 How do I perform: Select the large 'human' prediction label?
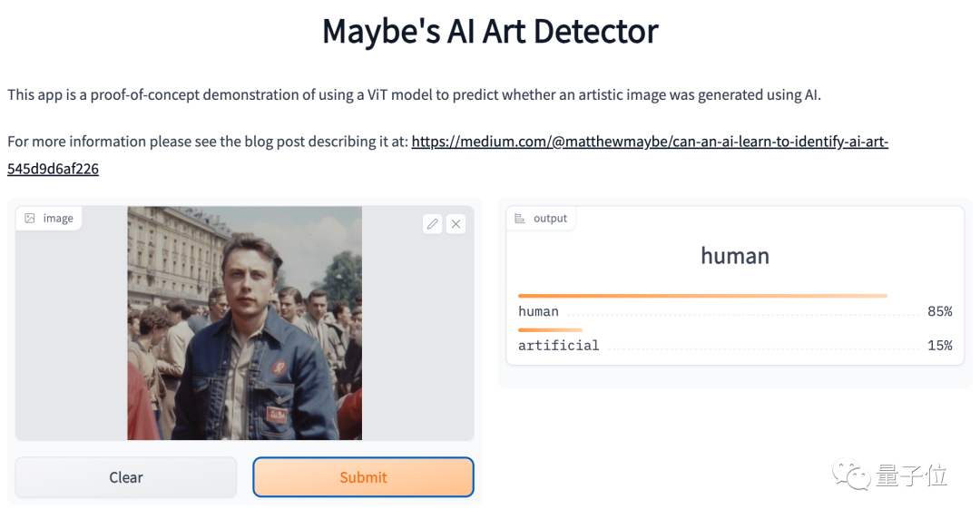coord(735,256)
